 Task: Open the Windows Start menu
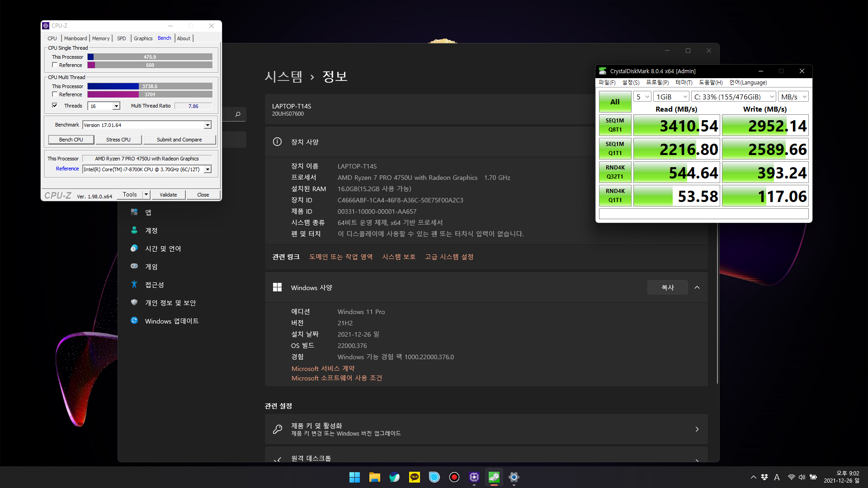click(x=355, y=477)
